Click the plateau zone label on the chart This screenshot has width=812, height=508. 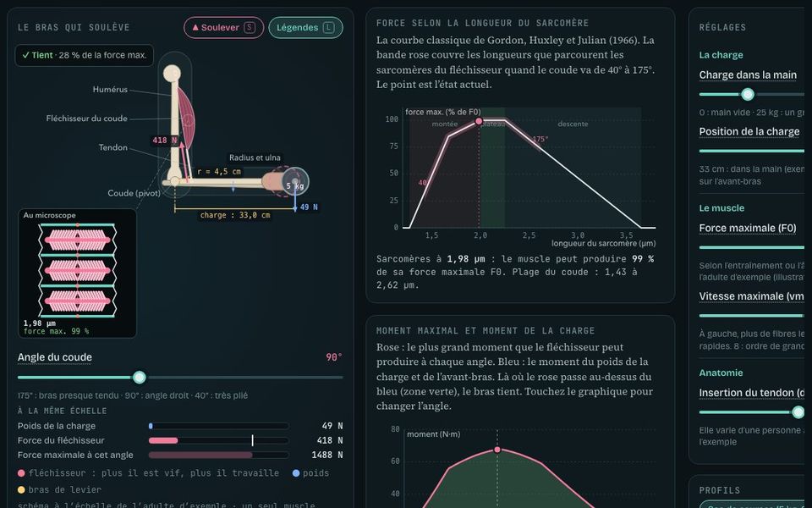coord(493,124)
